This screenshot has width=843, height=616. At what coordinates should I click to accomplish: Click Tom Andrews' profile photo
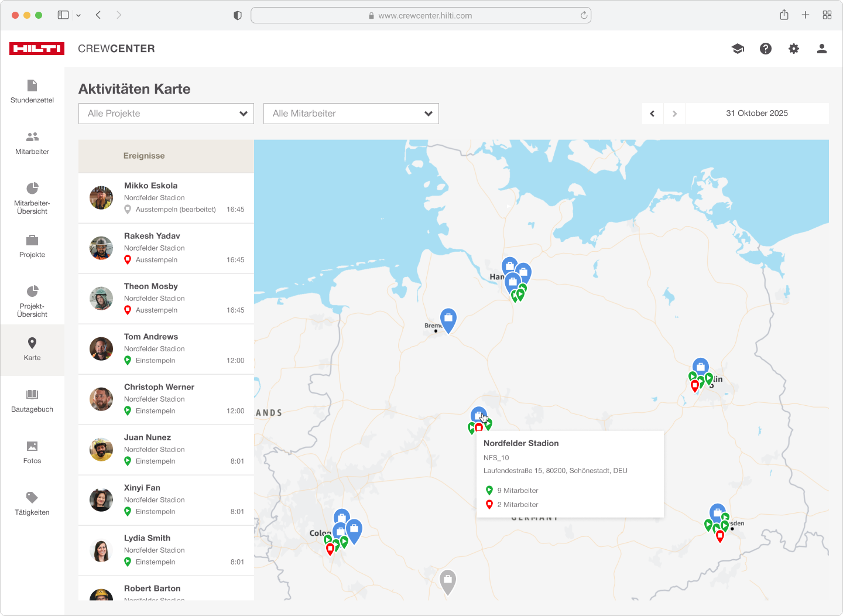(101, 349)
